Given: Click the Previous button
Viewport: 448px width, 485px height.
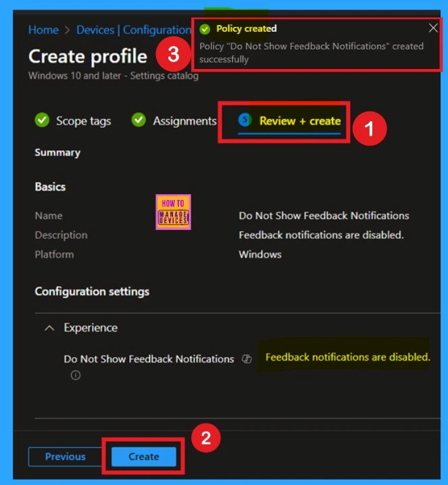Looking at the screenshot, I should [65, 457].
